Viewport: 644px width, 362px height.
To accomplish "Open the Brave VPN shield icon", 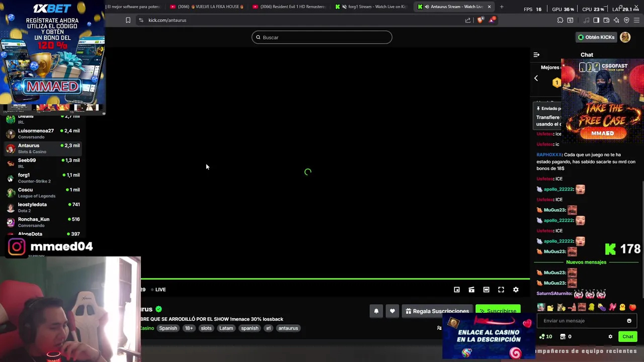I will (626, 20).
